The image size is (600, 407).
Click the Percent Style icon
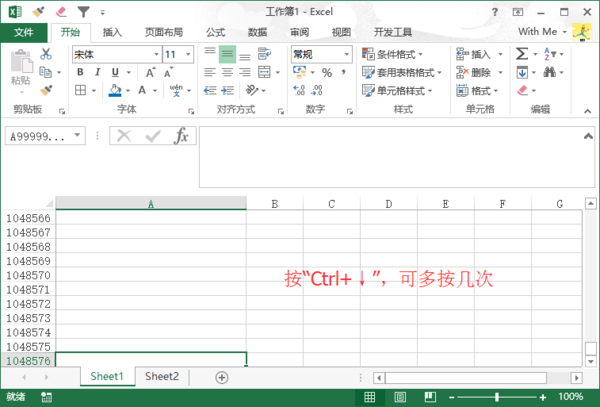tap(326, 72)
